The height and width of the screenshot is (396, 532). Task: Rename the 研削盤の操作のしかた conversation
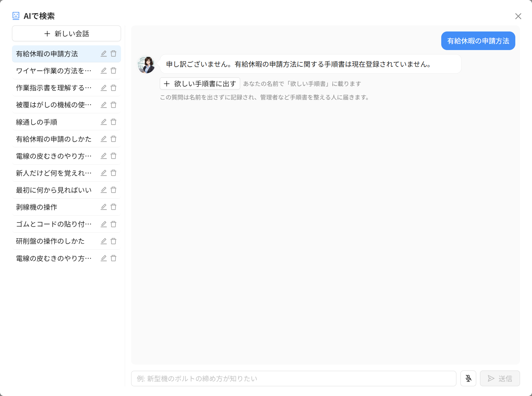pos(104,241)
